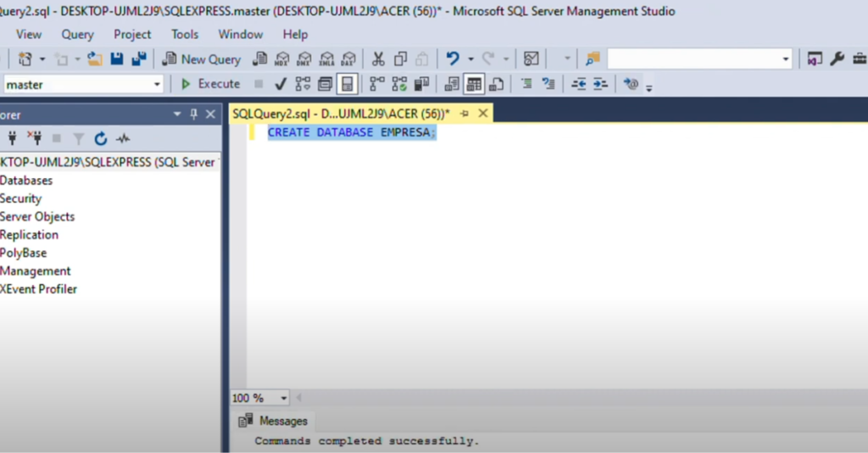Click Specify Values for Template Parameters icon

(x=631, y=84)
